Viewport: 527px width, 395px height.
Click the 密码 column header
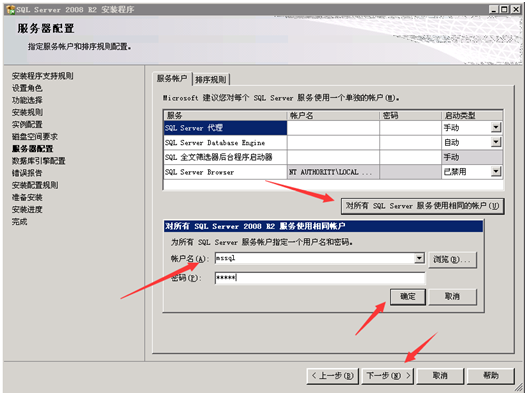(410, 116)
